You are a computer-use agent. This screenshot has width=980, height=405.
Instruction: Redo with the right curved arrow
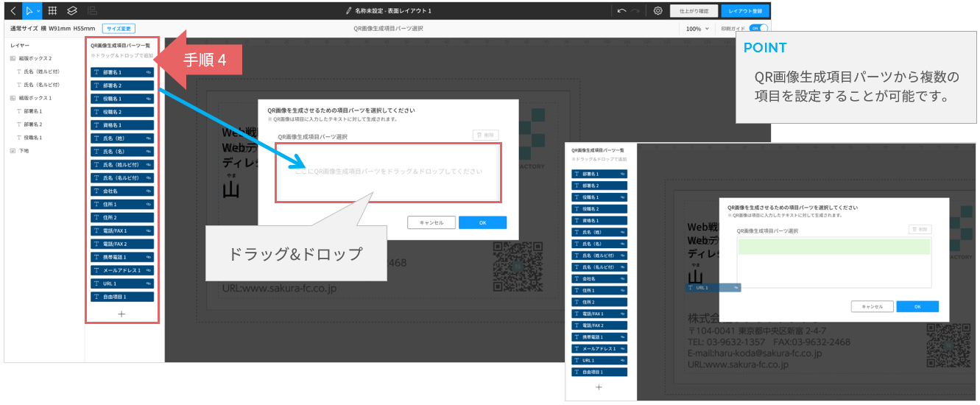point(635,11)
